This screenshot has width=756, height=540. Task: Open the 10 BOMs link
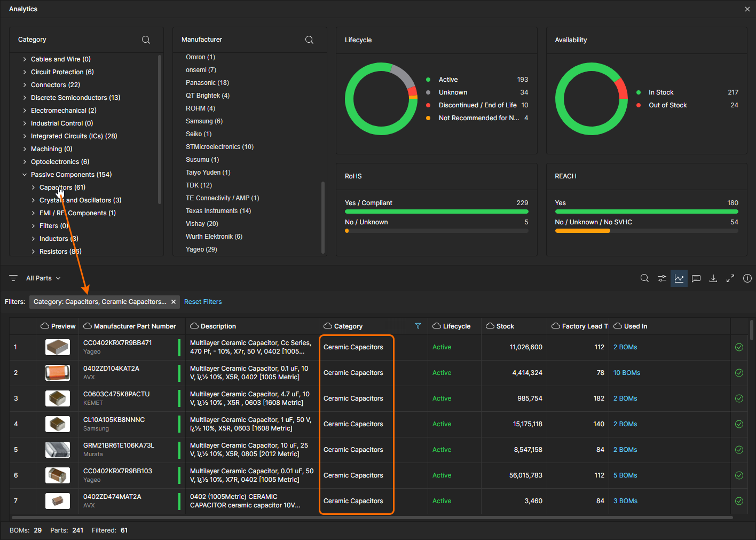pos(626,373)
